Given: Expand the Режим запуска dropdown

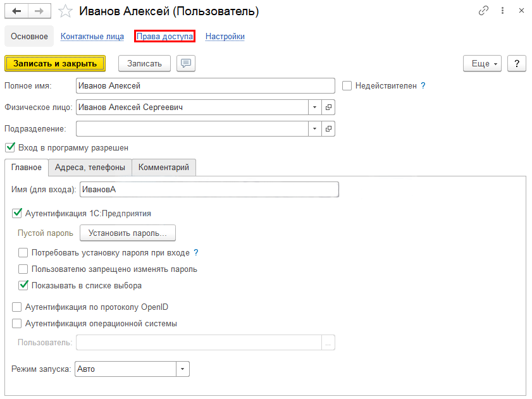Looking at the screenshot, I should tap(183, 369).
